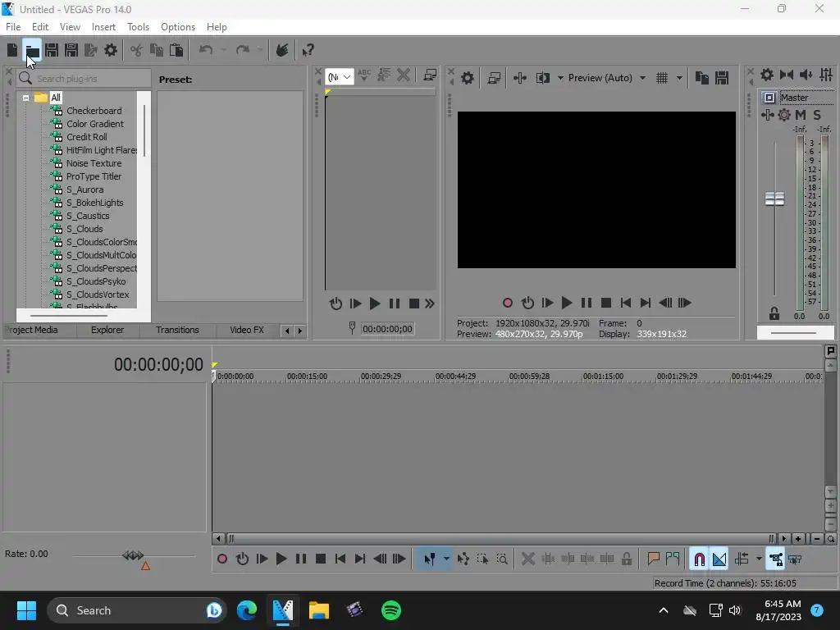Toggle Dim Output speaker icon
This screenshot has height=630, width=840.
pos(806,75)
